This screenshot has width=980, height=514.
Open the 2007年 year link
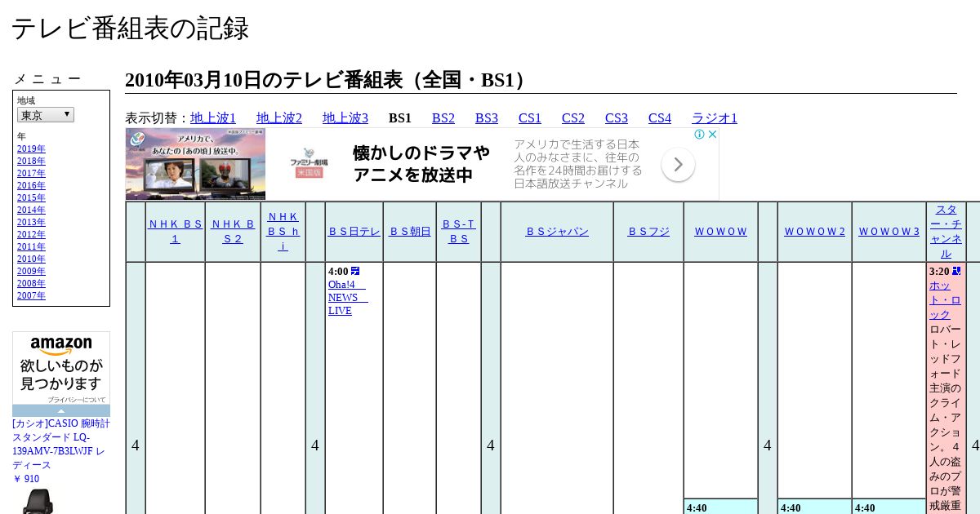(31, 295)
